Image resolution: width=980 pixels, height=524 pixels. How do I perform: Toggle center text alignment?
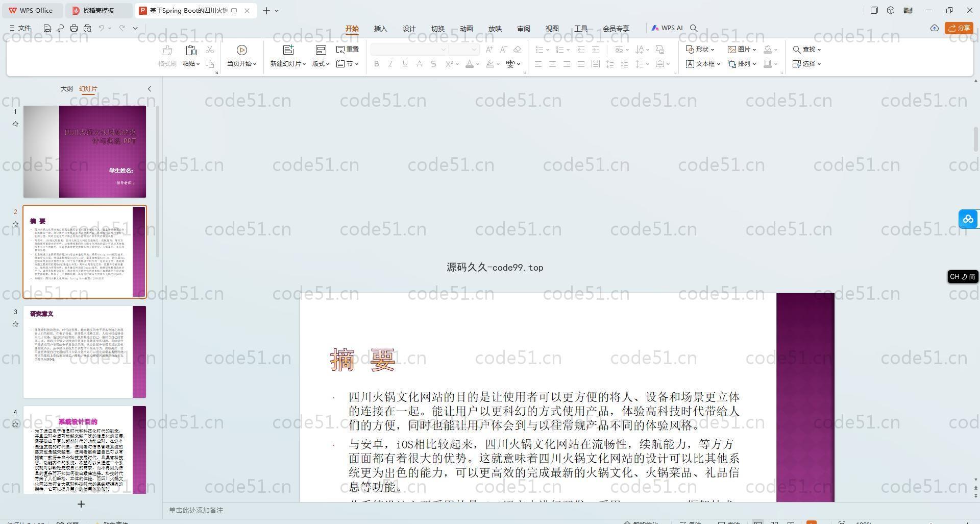coord(552,64)
